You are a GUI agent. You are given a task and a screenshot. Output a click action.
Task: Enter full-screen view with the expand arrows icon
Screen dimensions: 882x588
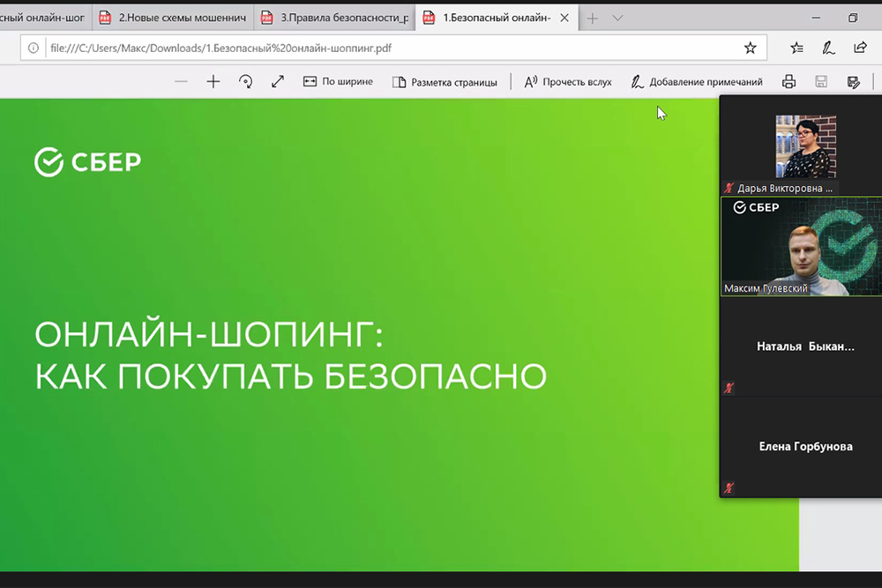point(278,82)
